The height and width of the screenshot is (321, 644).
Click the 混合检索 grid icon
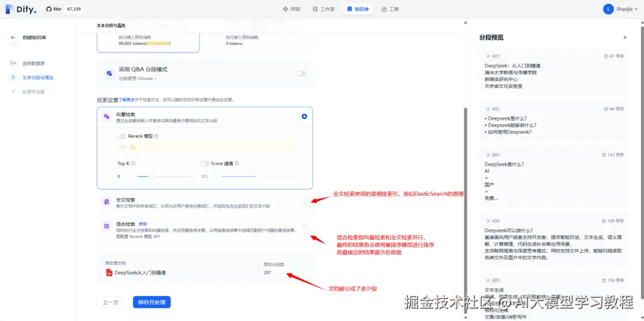(x=106, y=226)
